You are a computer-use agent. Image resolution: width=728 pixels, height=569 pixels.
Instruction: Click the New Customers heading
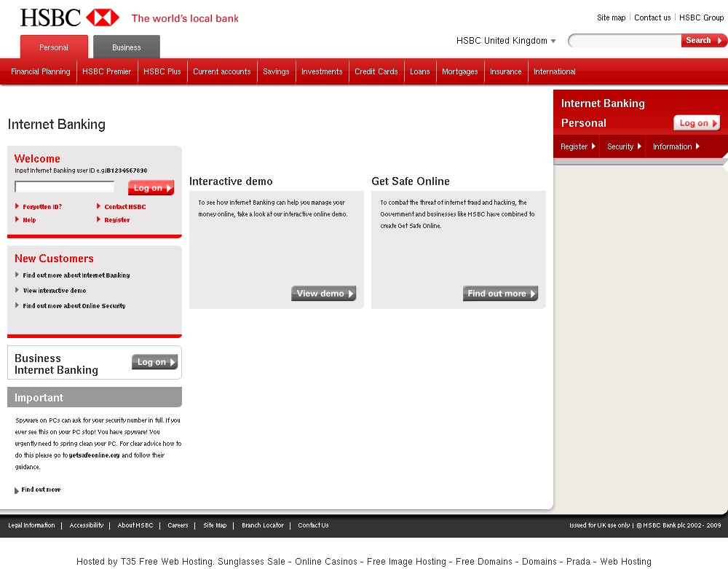[54, 258]
